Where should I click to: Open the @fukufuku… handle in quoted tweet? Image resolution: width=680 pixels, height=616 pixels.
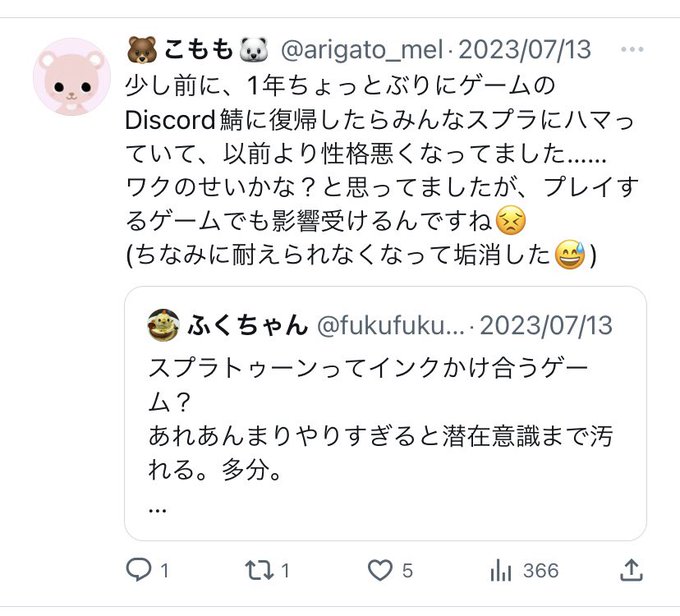click(391, 325)
